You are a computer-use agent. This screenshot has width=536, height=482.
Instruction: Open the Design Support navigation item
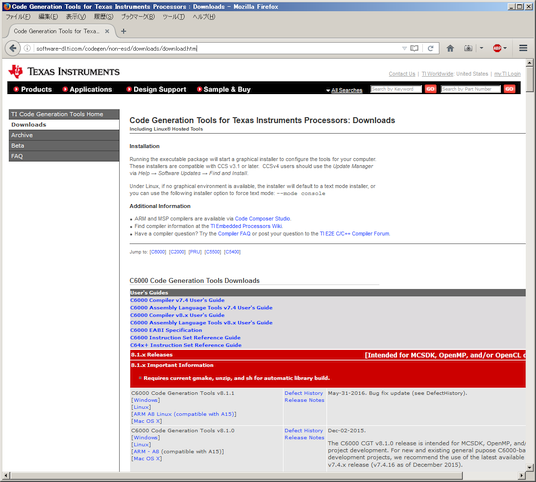coord(156,89)
